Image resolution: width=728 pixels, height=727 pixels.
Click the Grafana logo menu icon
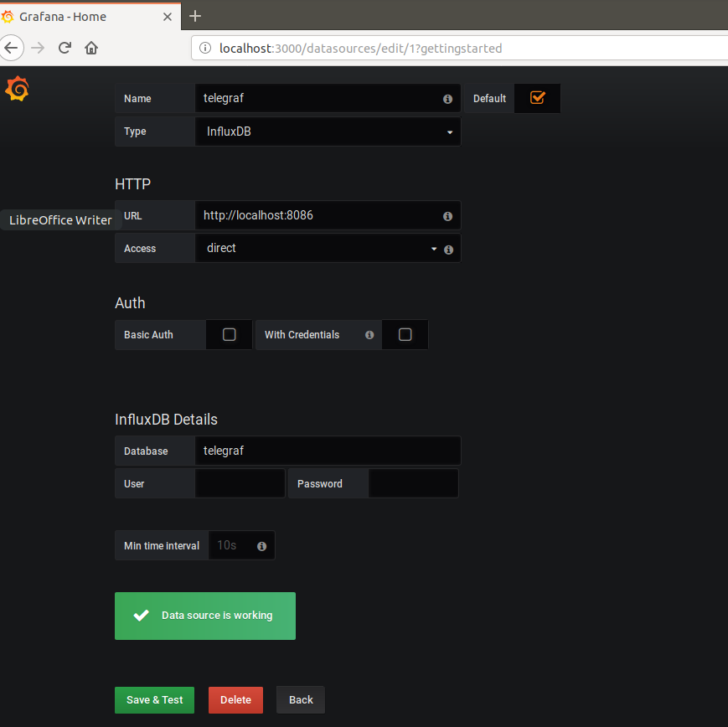point(18,88)
